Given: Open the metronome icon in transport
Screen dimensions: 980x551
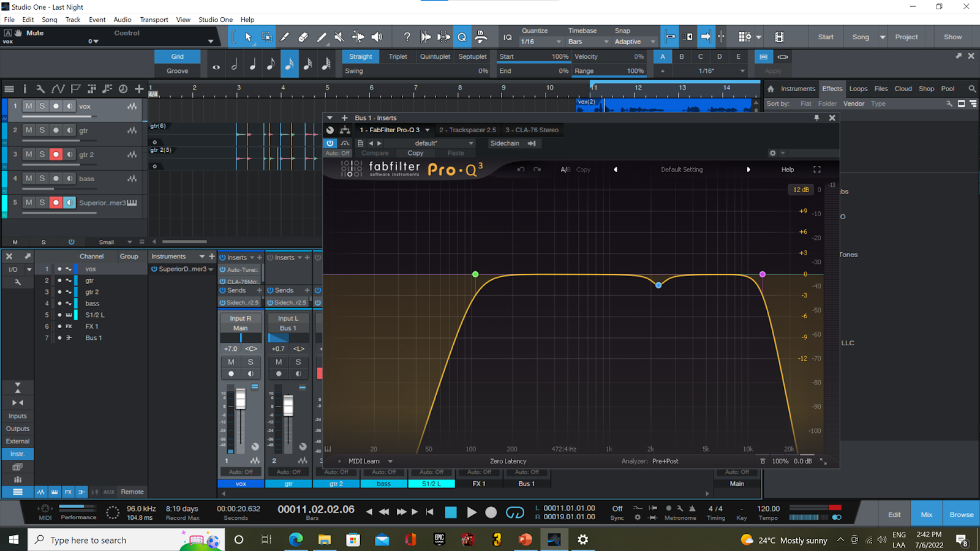Looking at the screenshot, I should [692, 509].
